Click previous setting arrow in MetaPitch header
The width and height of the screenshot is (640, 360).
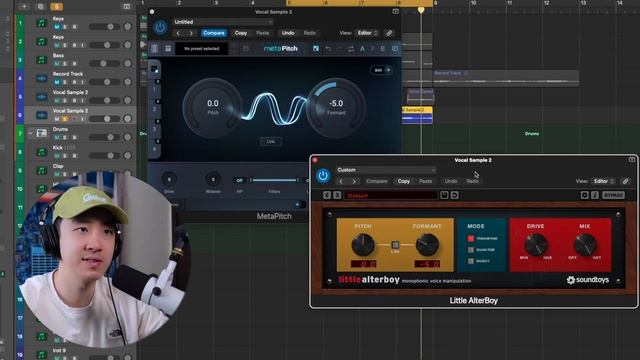178,33
